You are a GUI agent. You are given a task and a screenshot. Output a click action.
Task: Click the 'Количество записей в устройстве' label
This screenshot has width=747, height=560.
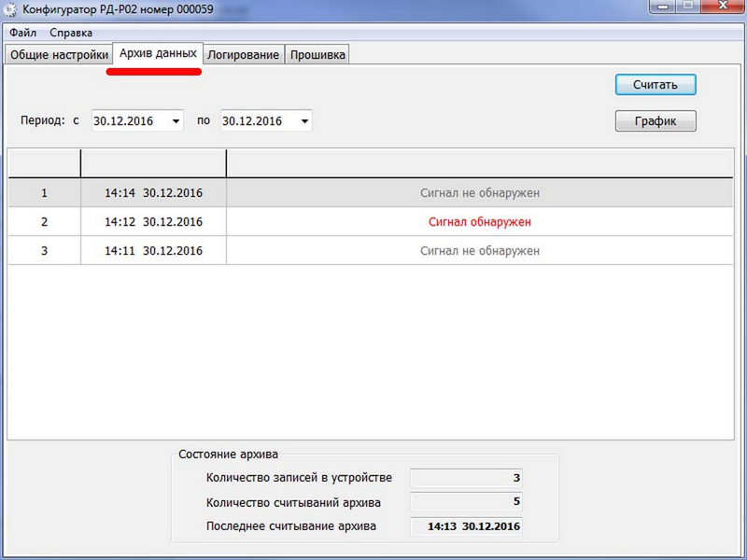coord(299,478)
